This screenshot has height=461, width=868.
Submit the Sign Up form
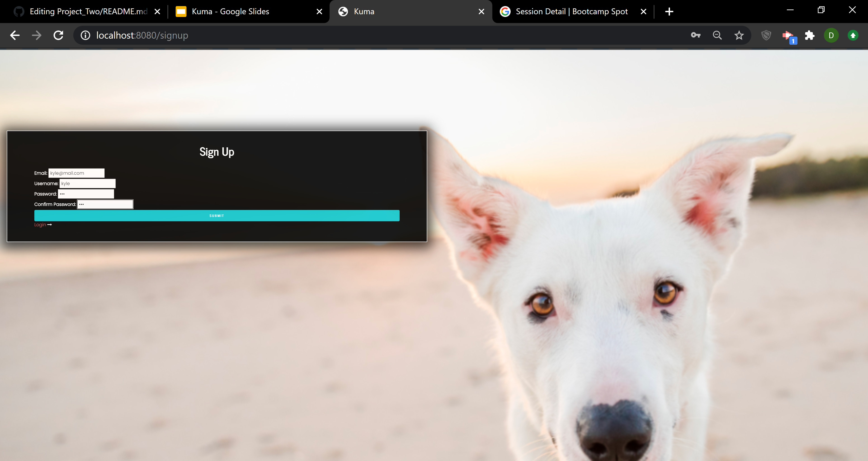[x=217, y=216]
